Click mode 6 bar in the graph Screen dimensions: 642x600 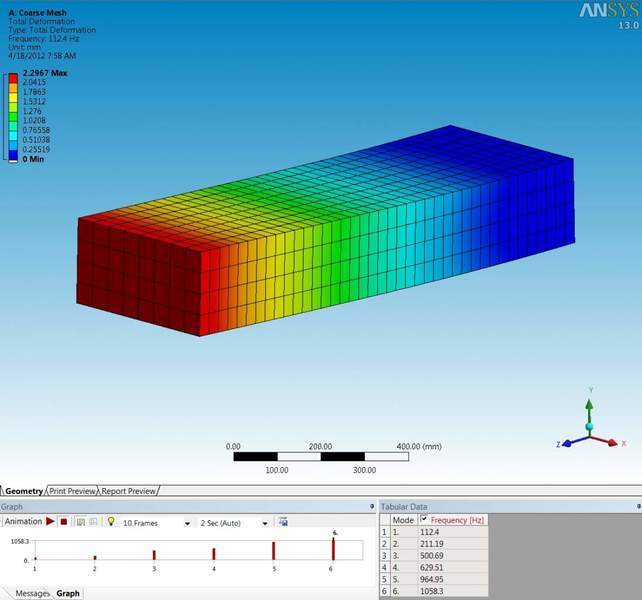(333, 549)
